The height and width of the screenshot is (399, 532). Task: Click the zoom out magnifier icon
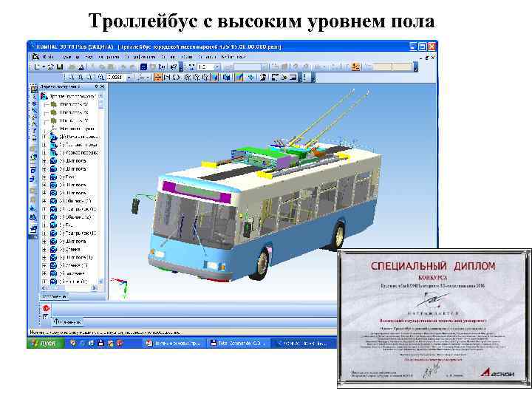[88, 78]
